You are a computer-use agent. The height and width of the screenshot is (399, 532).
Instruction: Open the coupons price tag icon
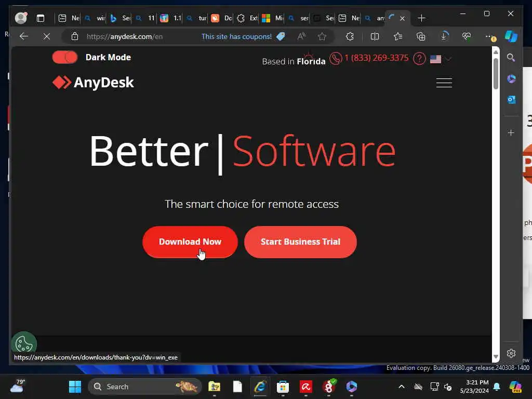281,36
